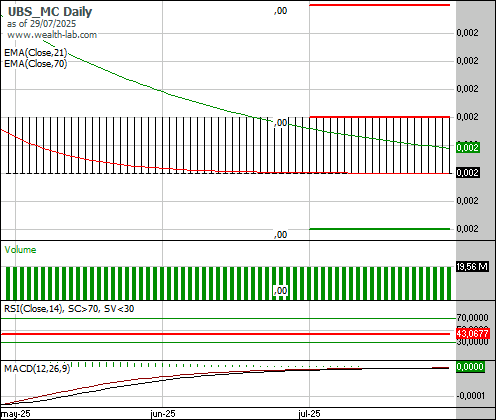Click the may-25 date axis label

(x=15, y=414)
